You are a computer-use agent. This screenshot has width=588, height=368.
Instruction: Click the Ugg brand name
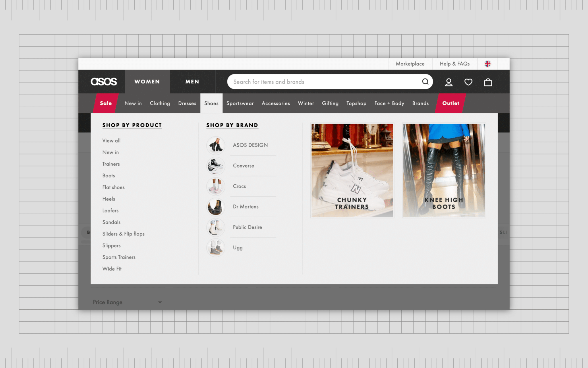tap(238, 248)
